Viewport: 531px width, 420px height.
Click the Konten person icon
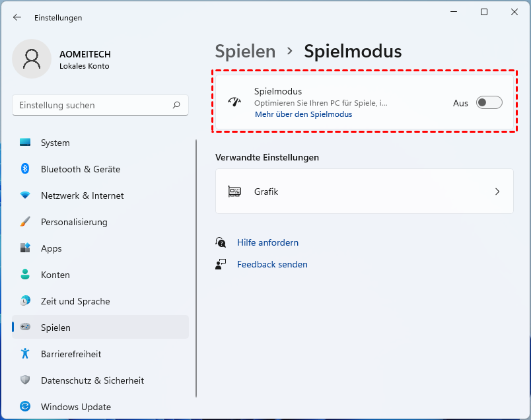25,275
